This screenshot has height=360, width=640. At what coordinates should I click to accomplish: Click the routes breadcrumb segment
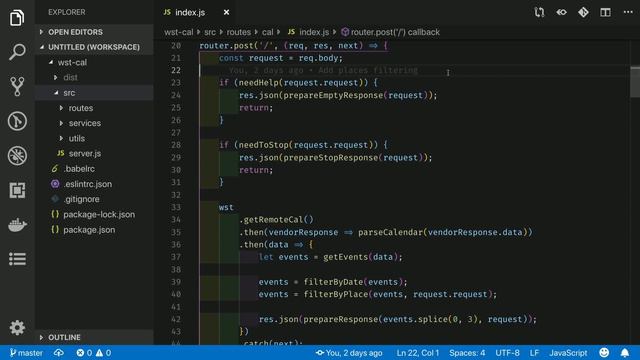click(x=238, y=32)
